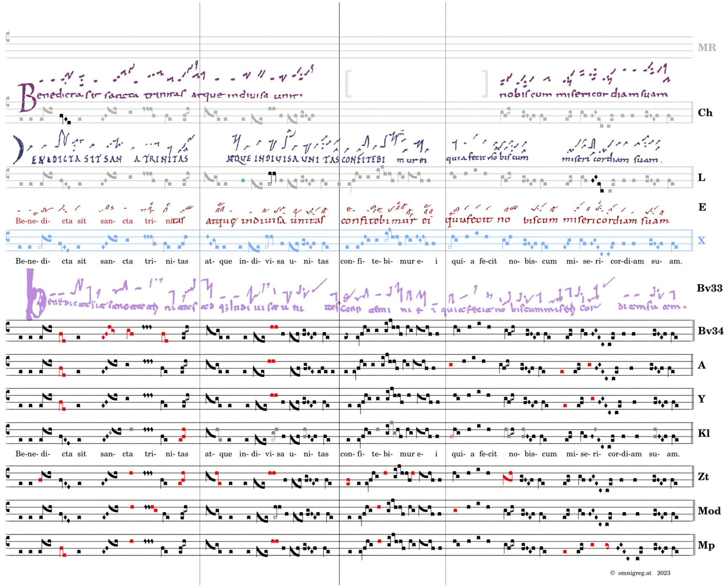
Task: Click the C clef on the Bv34 staff
Action: point(8,328)
